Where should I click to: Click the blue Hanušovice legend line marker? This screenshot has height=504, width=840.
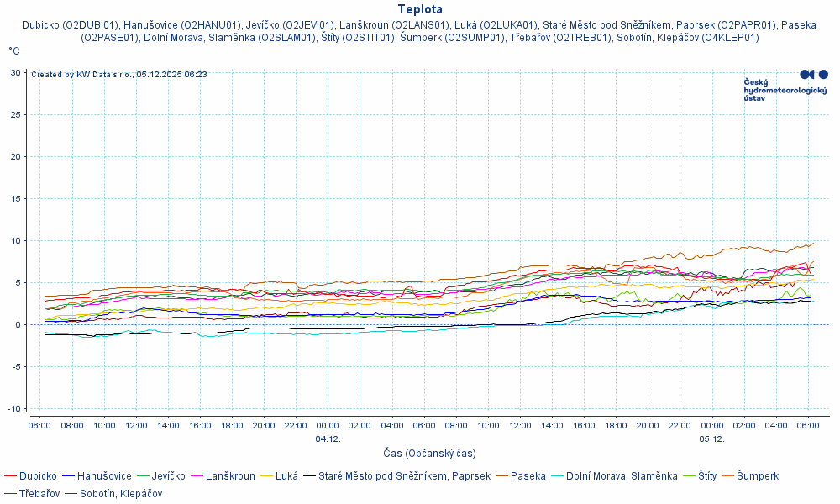(x=70, y=476)
